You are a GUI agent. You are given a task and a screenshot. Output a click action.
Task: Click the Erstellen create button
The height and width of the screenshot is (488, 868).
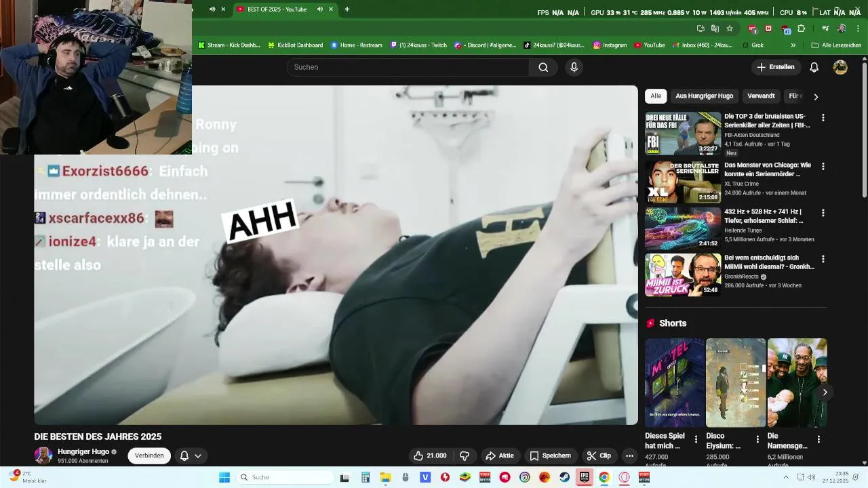pos(776,67)
